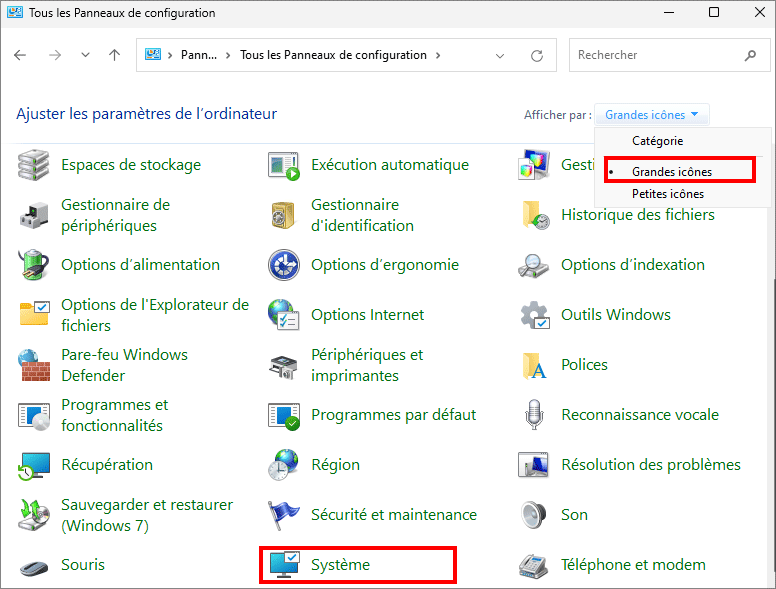Click the Programmes et fonctionnalités icon

[34, 416]
